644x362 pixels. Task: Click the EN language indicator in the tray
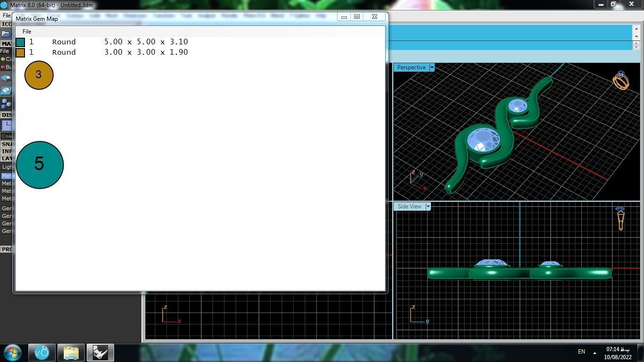[x=581, y=352]
